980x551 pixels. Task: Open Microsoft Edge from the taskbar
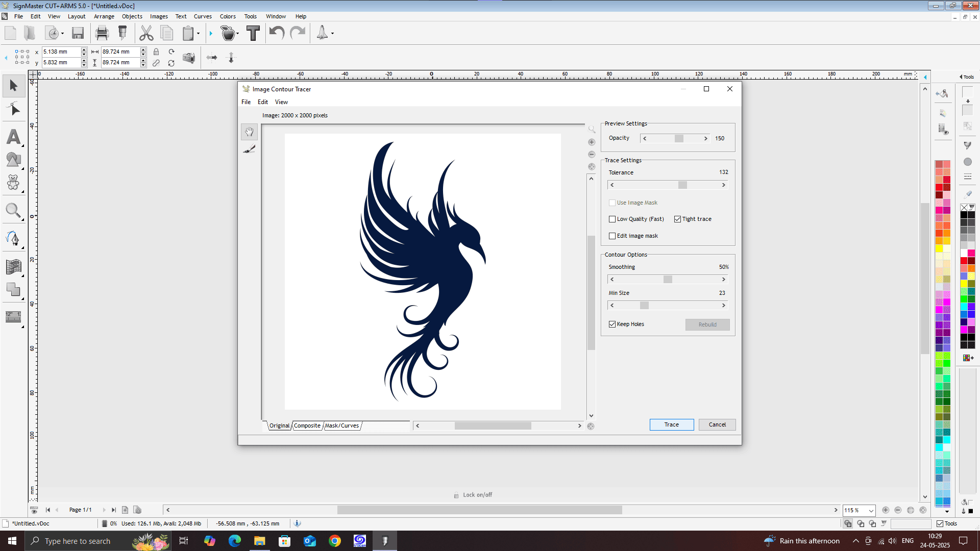point(234,541)
